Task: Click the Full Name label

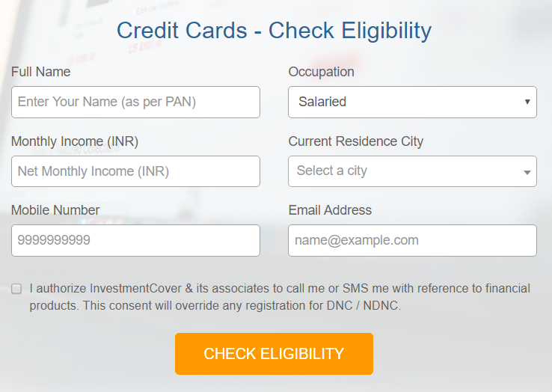Action: pyautogui.click(x=41, y=72)
